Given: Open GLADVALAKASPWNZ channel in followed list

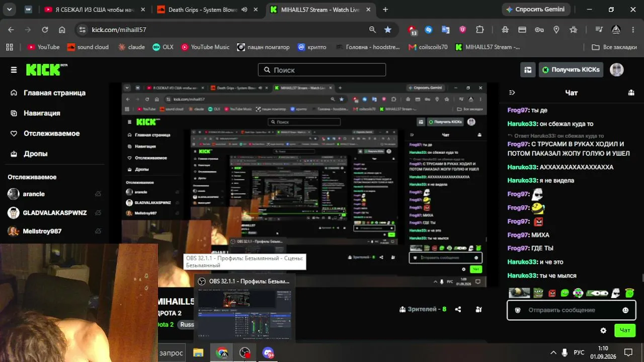Looking at the screenshot, I should 54,213.
